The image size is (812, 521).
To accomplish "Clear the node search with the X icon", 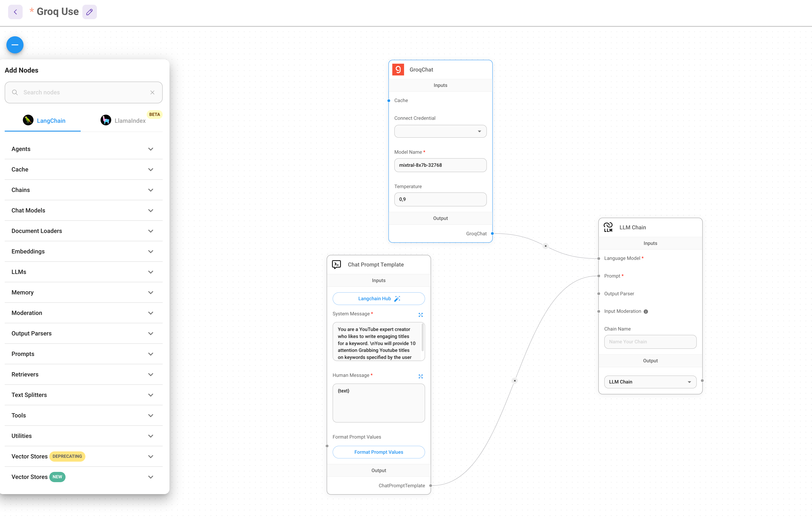I will click(x=152, y=92).
